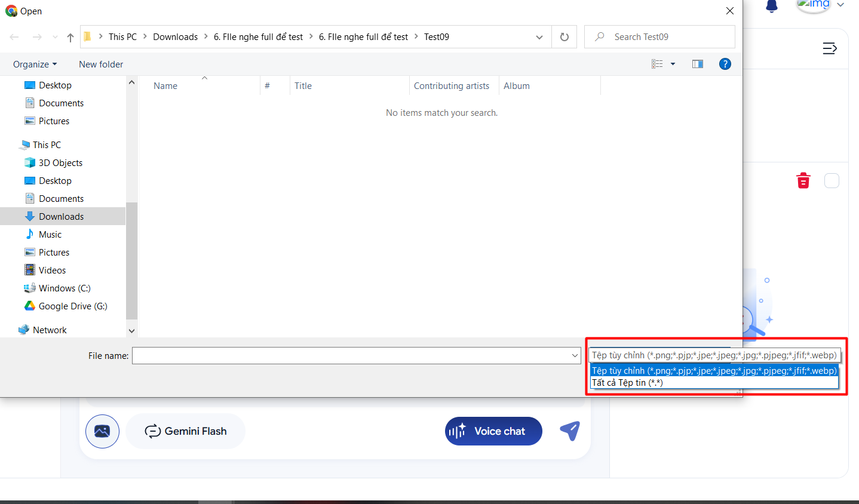859x504 pixels.
Task: Go up one folder with up arrow
Action: [70, 37]
